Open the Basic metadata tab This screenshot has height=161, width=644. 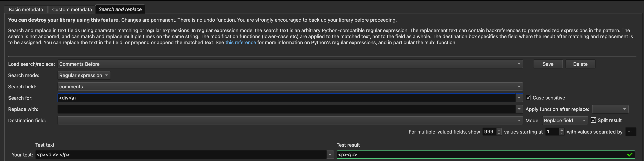pyautogui.click(x=26, y=10)
